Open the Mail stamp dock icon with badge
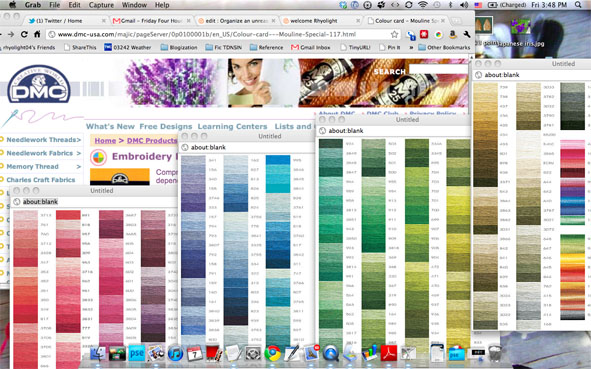The height and width of the screenshot is (369, 591). [311, 354]
